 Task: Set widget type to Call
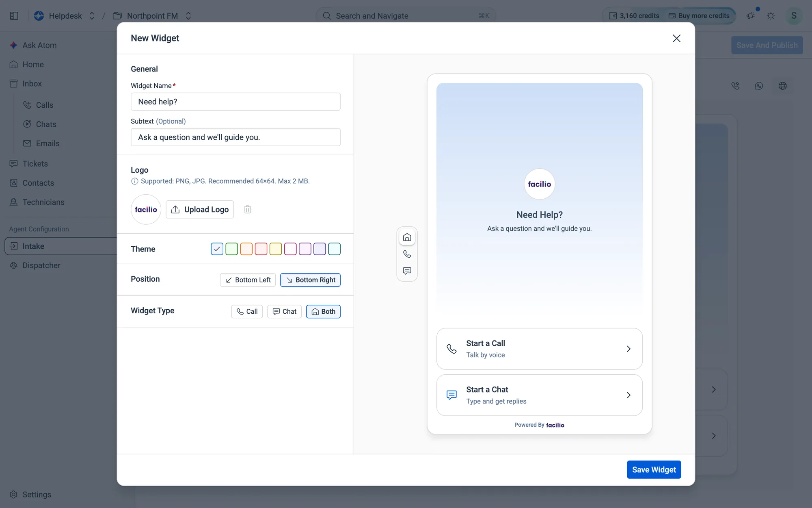click(x=247, y=312)
